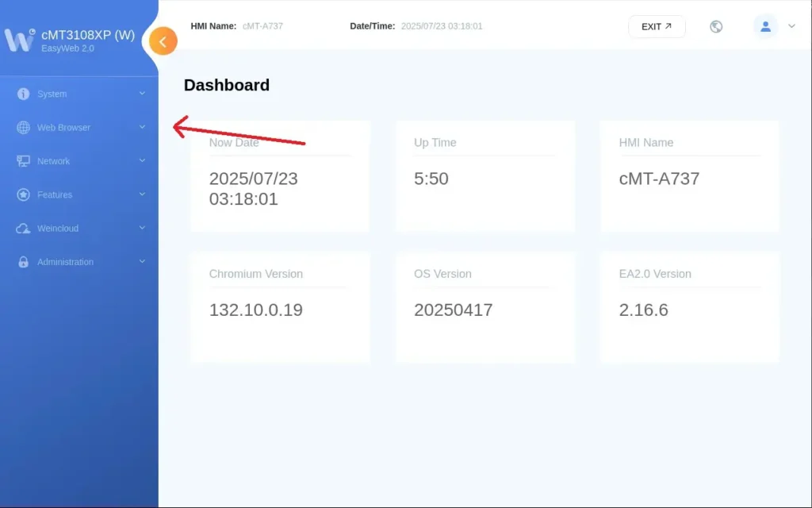Click the Now Date card value 2025/07/23 03:18:01
Viewport: 812px width, 508px height.
[x=253, y=189]
